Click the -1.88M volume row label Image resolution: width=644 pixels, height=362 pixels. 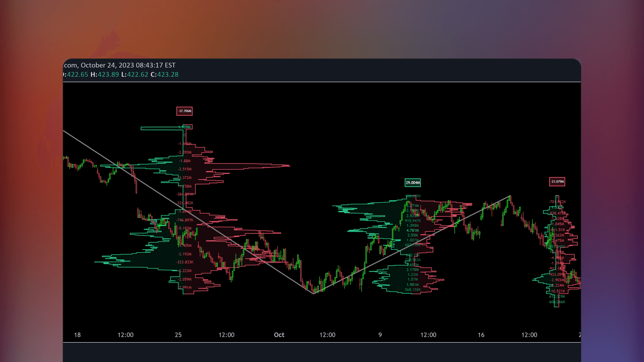point(184,161)
